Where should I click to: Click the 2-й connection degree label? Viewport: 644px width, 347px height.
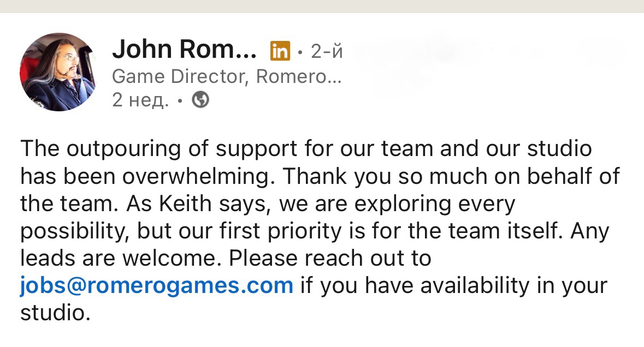point(327,51)
